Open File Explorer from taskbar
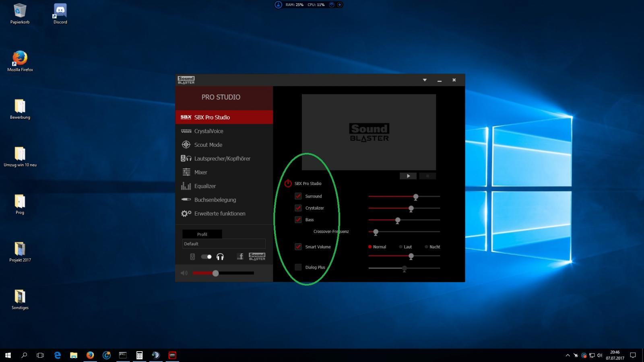Image resolution: width=644 pixels, height=362 pixels. (74, 355)
